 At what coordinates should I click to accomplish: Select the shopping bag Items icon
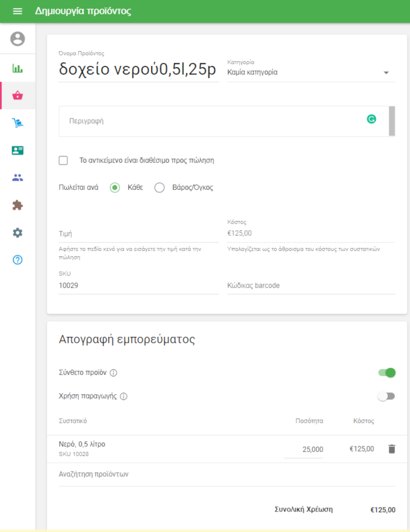tap(17, 95)
